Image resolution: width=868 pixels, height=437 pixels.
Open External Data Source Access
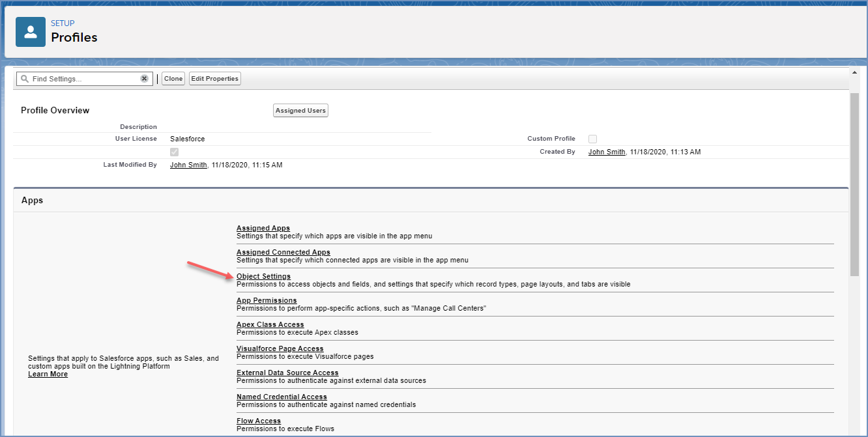tap(287, 373)
